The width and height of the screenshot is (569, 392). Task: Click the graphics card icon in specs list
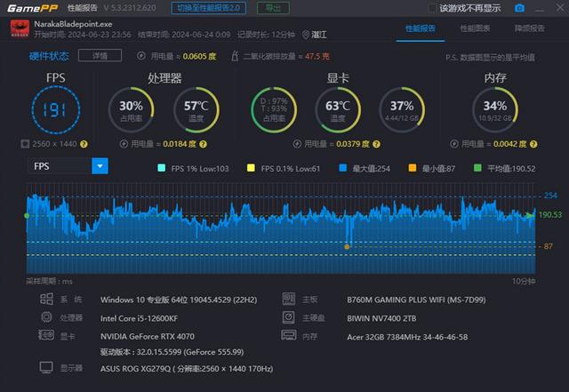coord(46,335)
